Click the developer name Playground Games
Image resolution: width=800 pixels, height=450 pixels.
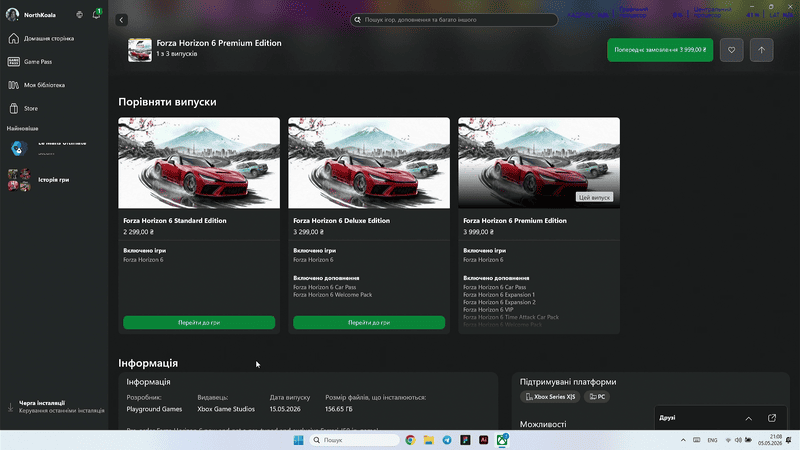click(154, 409)
